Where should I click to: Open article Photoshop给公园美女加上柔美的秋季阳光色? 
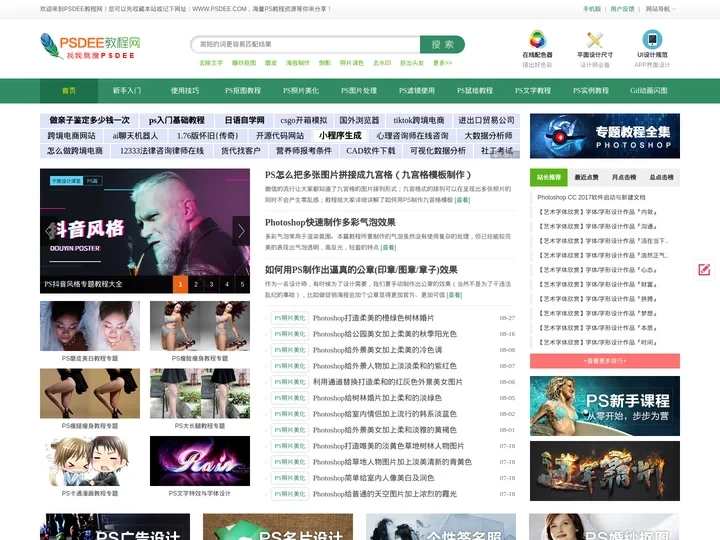pos(385,334)
